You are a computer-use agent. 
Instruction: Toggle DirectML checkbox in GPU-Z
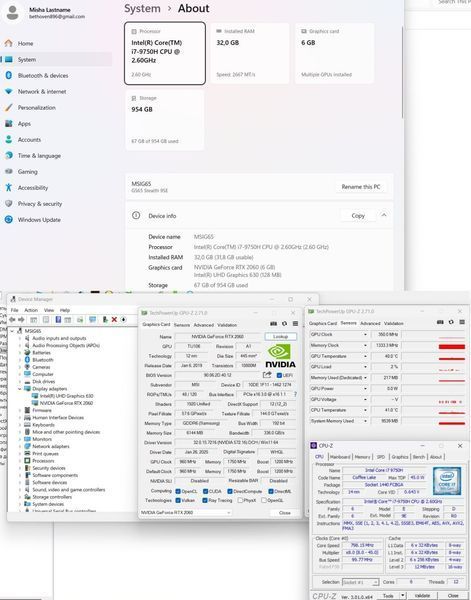click(271, 491)
